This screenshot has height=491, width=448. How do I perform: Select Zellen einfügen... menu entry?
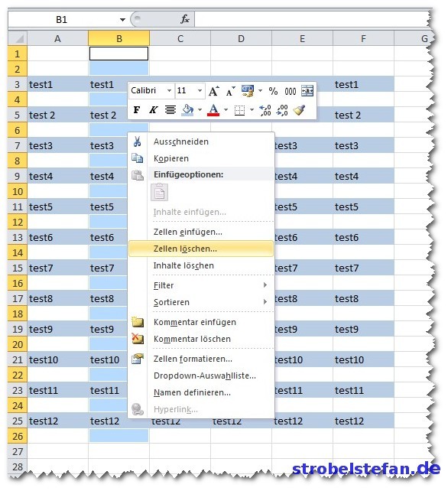click(x=201, y=232)
